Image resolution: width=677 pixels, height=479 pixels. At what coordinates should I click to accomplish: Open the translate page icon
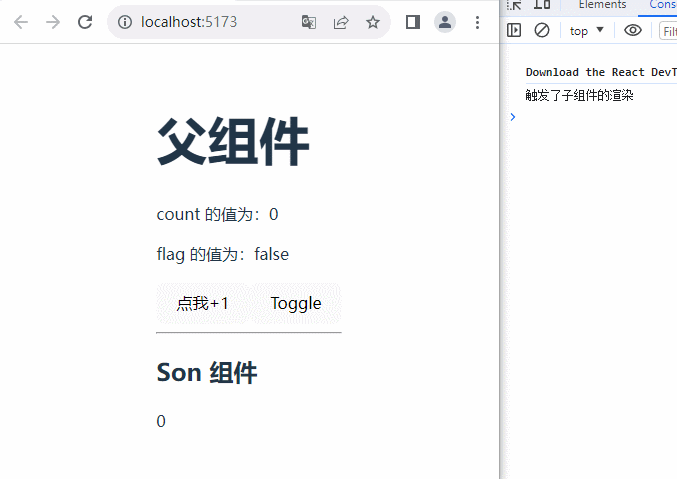(309, 22)
